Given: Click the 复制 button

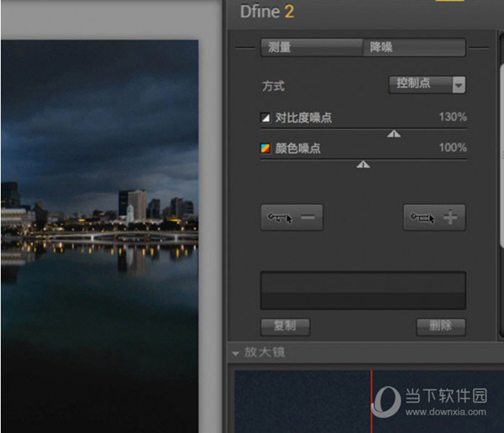Looking at the screenshot, I should point(285,326).
